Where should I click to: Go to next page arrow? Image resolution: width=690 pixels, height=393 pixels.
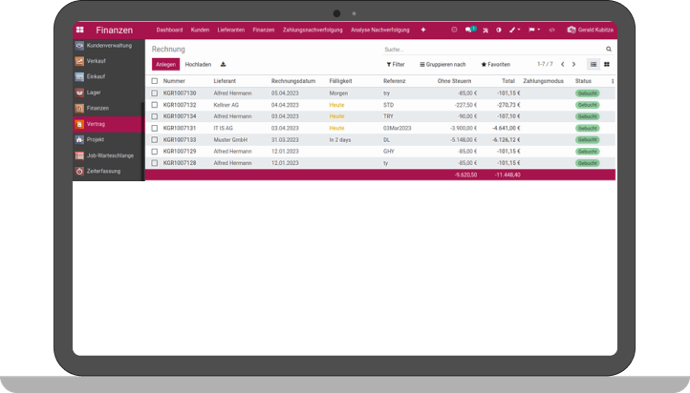click(x=574, y=65)
